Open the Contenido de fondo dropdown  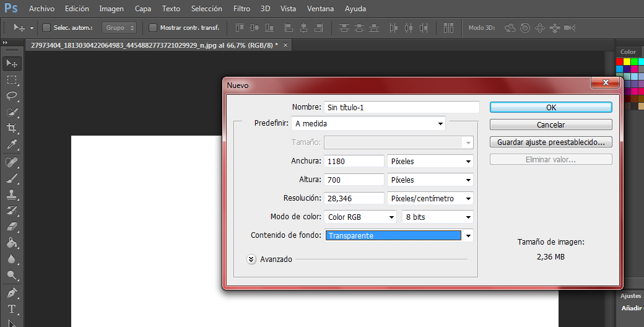399,235
